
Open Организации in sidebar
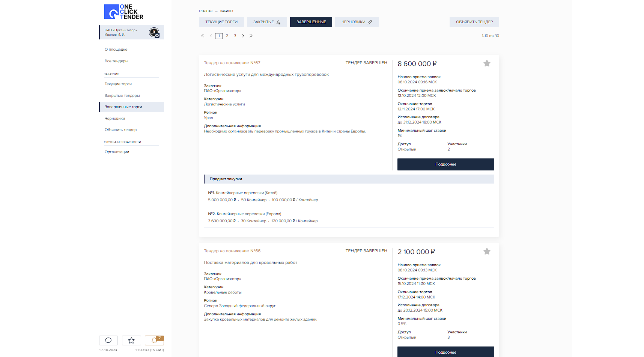point(117,152)
